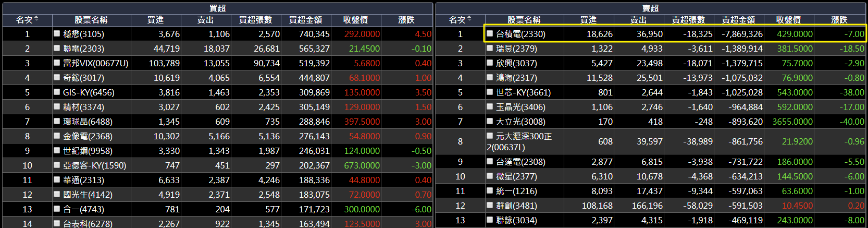Click the 漲跌 header in 買超 table
This screenshot has width=868, height=228.
pyautogui.click(x=406, y=20)
